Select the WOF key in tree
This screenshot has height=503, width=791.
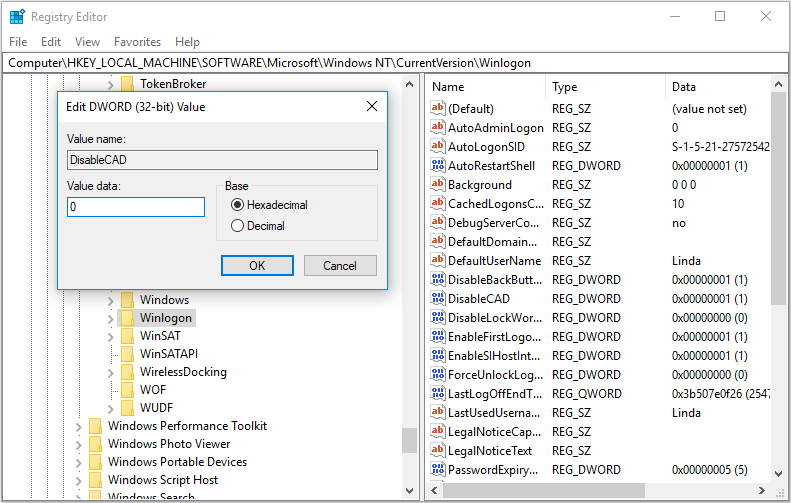point(153,389)
